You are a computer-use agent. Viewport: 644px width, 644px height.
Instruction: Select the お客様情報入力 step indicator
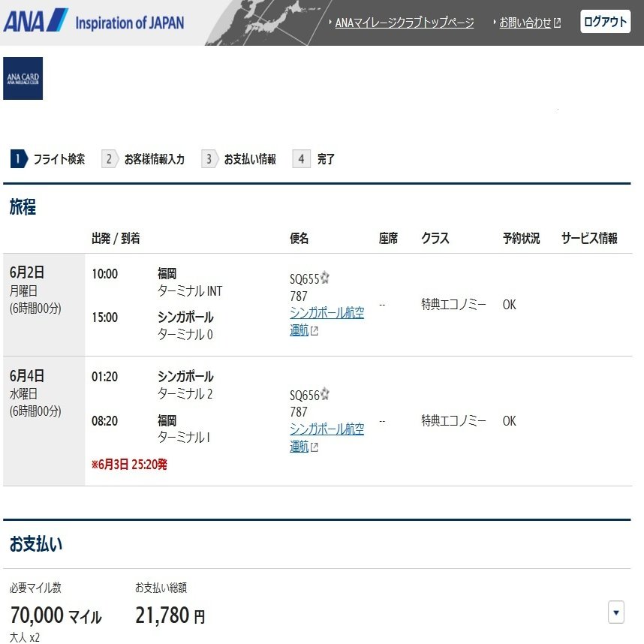point(152,158)
